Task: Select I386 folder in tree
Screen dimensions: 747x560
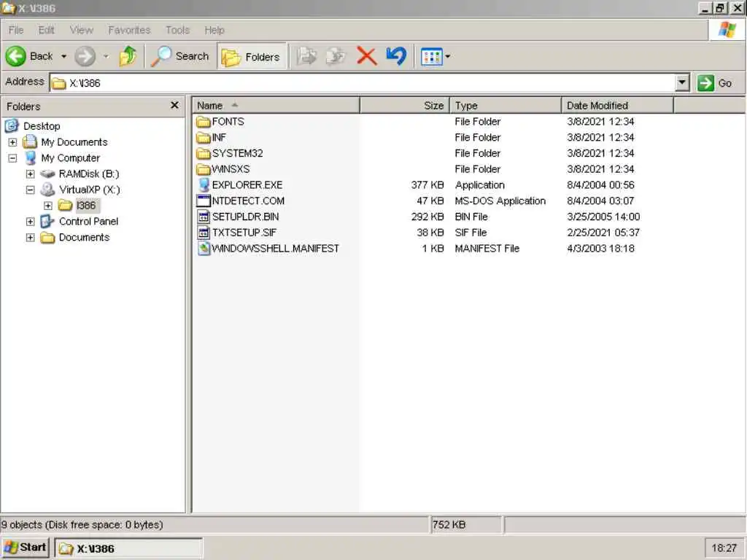Action: click(86, 205)
